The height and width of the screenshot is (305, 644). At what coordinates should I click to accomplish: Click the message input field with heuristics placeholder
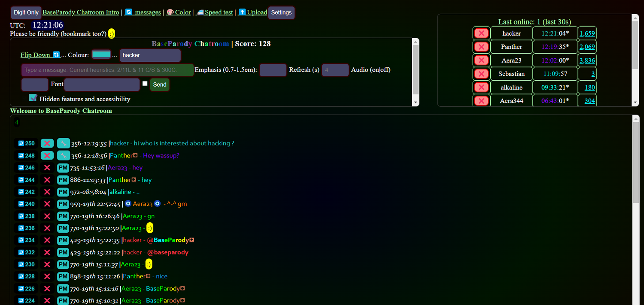coord(107,69)
